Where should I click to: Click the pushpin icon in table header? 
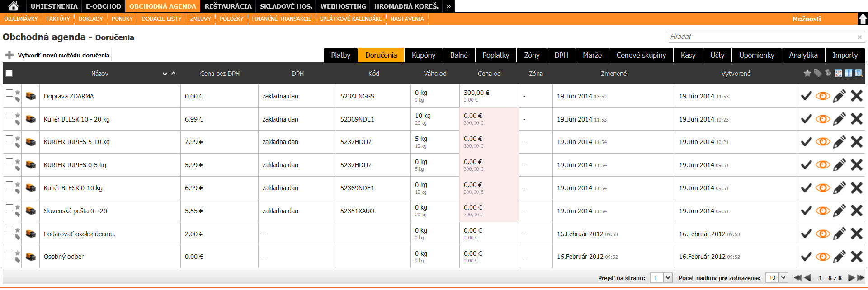pyautogui.click(x=828, y=73)
